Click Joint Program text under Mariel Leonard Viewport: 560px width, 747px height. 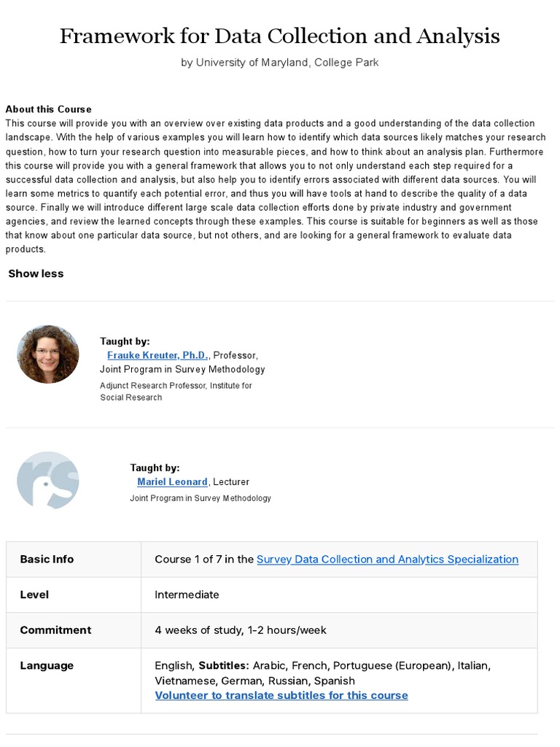coord(201,498)
